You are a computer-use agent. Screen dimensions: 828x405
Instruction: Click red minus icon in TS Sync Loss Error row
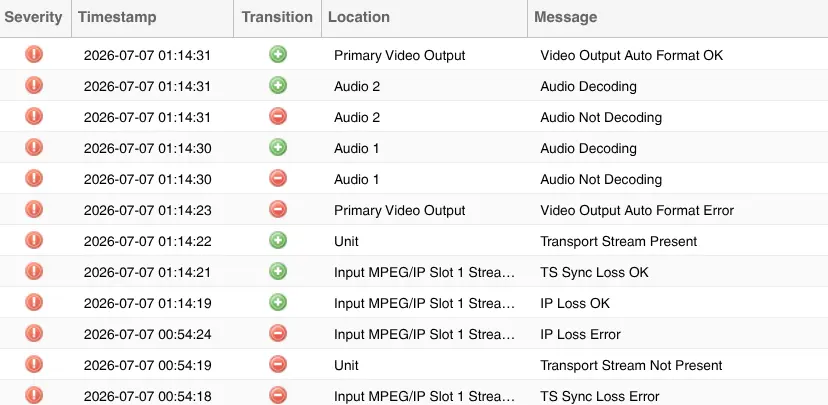(278, 395)
